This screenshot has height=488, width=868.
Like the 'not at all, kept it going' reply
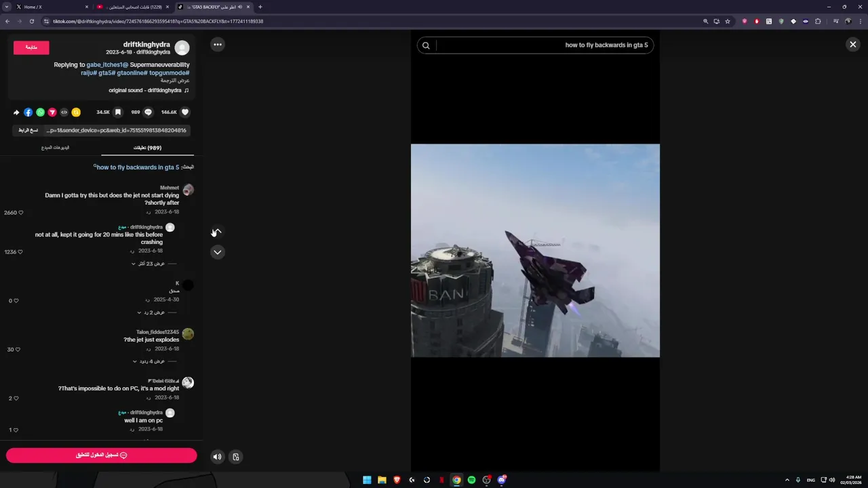(20, 252)
